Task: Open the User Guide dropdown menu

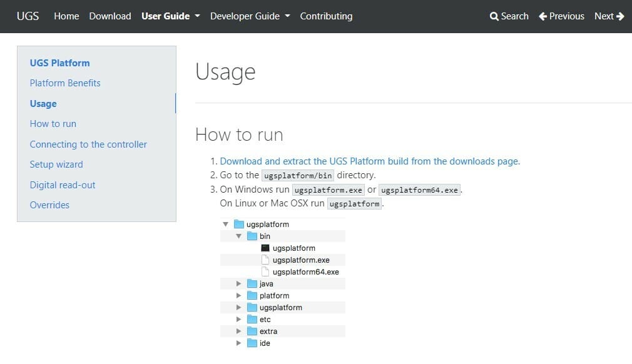Action: pos(170,16)
